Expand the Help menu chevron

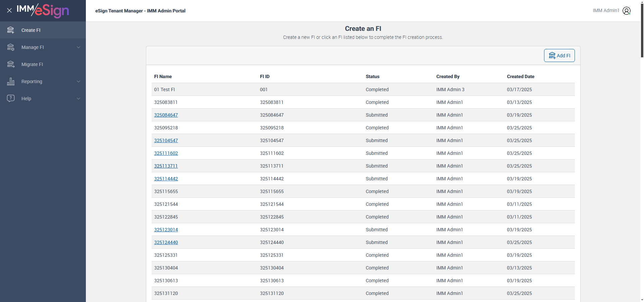pyautogui.click(x=78, y=99)
